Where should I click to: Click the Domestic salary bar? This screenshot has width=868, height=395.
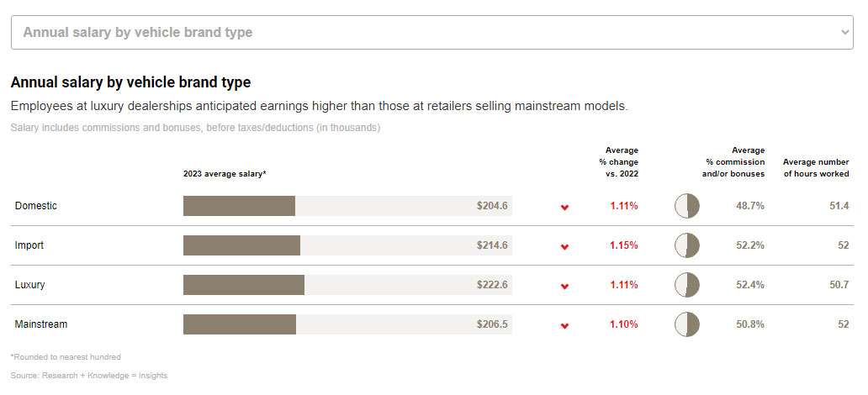239,206
